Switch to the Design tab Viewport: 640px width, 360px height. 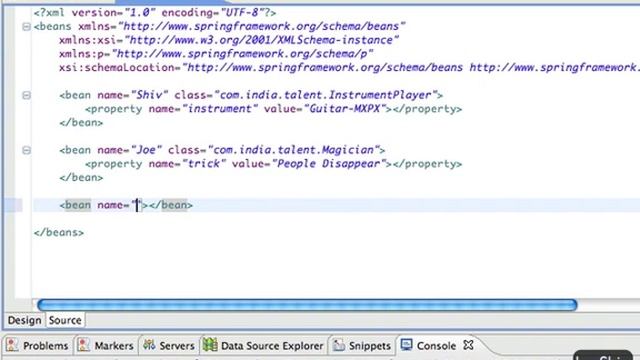(24, 320)
